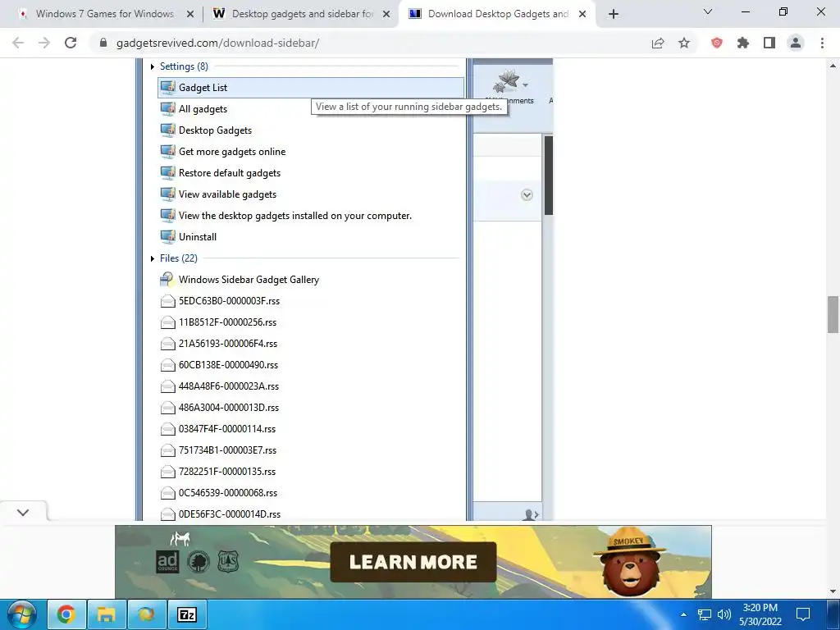Viewport: 840px width, 630px height.
Task: Click the All gadgets item icon
Action: [x=167, y=109]
